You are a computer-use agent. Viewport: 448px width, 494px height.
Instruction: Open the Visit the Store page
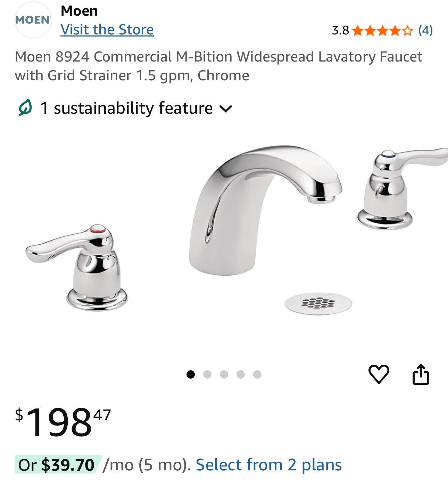pyautogui.click(x=108, y=30)
